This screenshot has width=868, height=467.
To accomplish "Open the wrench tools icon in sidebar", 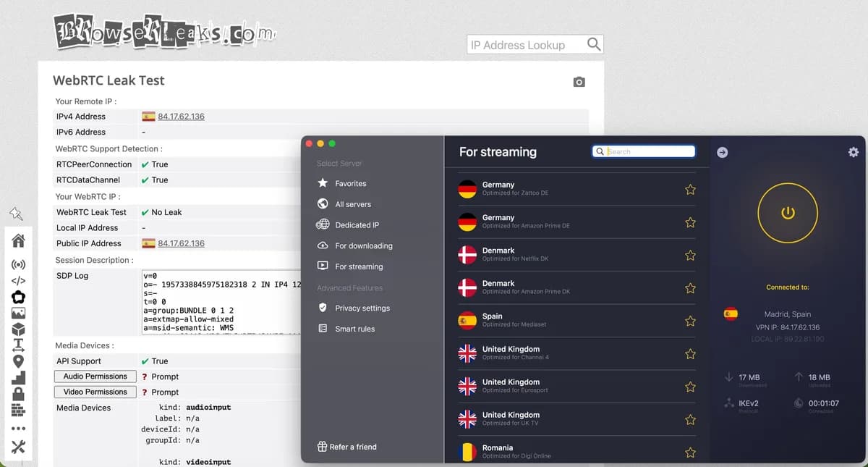I will coord(18,447).
